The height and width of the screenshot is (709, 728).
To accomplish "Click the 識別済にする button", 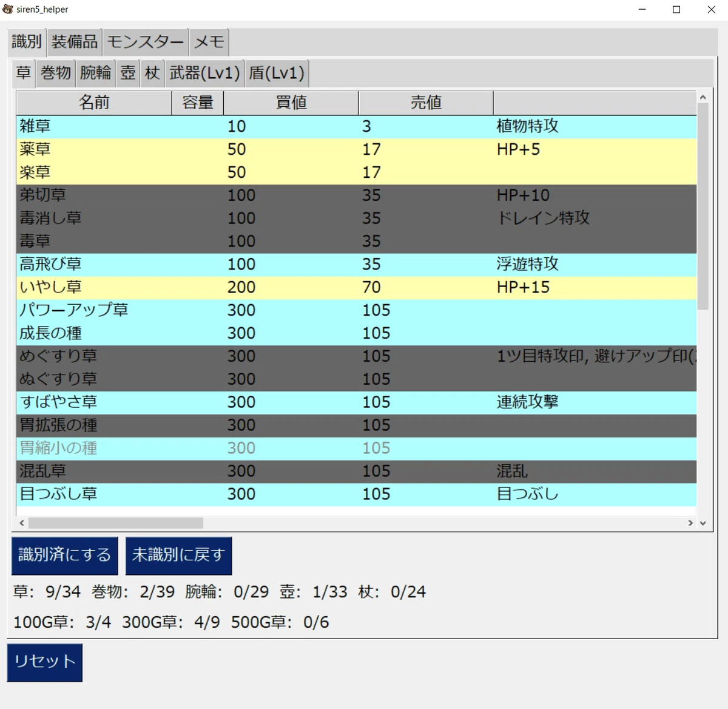I will click(64, 555).
